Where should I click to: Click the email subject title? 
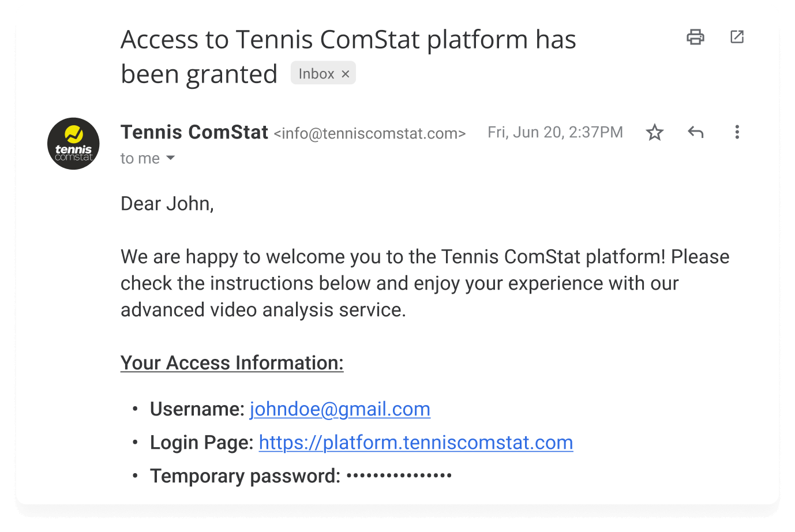click(x=348, y=40)
